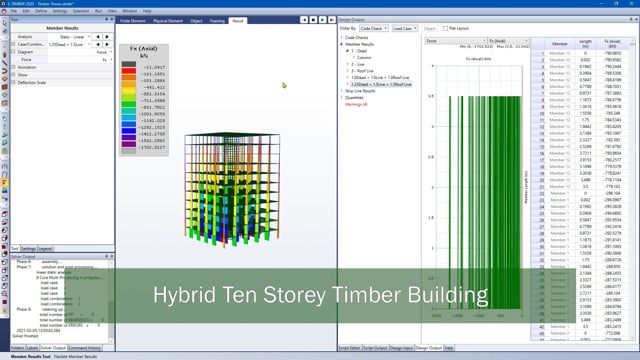640x360 pixels.
Task: Open the Define menu
Action: 41,11
